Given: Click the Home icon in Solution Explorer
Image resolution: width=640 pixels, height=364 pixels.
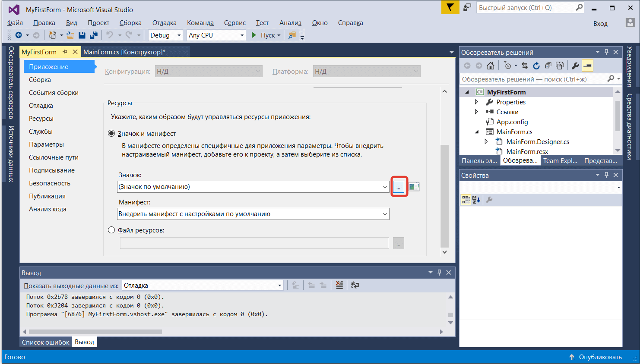Looking at the screenshot, I should click(x=491, y=66).
